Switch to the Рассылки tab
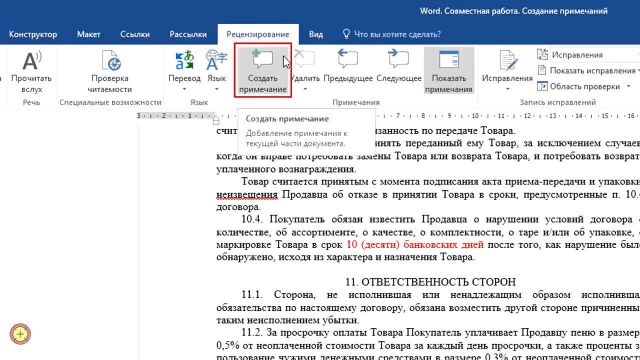 tap(188, 34)
